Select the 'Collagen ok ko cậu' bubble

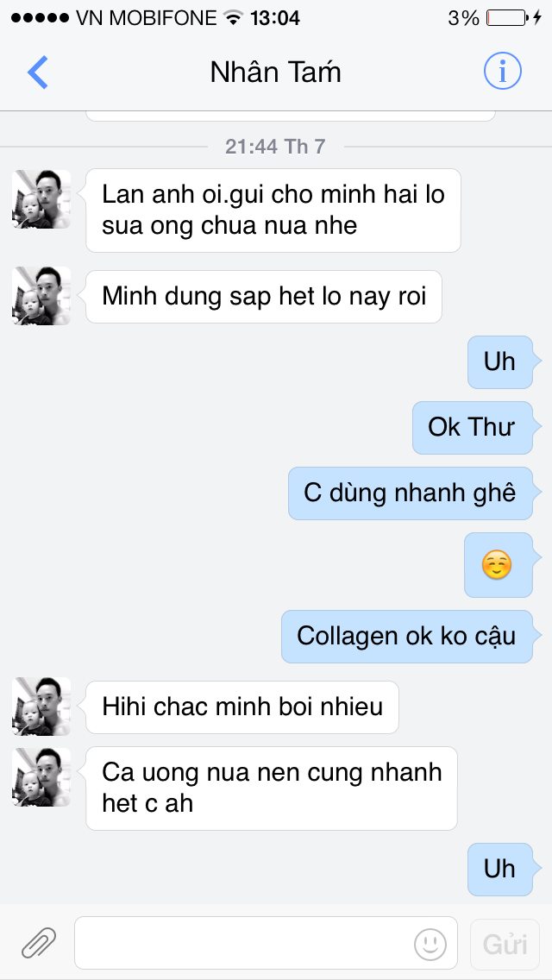406,637
